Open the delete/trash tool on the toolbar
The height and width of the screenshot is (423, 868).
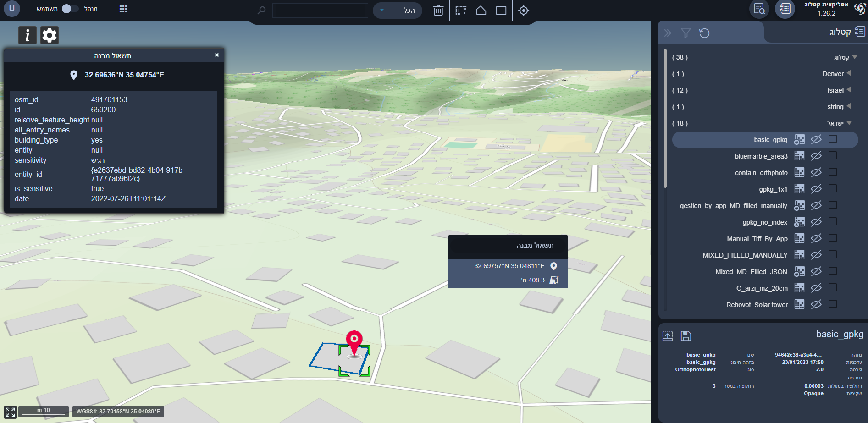[438, 10]
